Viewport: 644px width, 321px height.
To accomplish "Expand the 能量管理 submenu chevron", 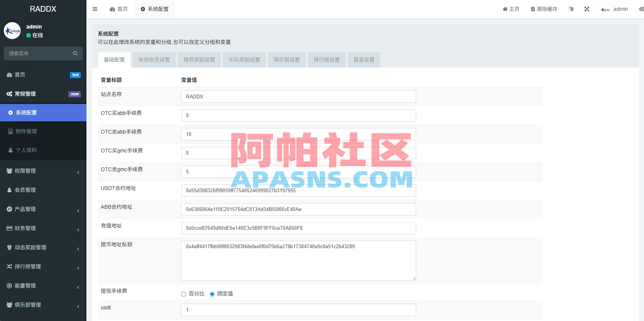I will [78, 288].
